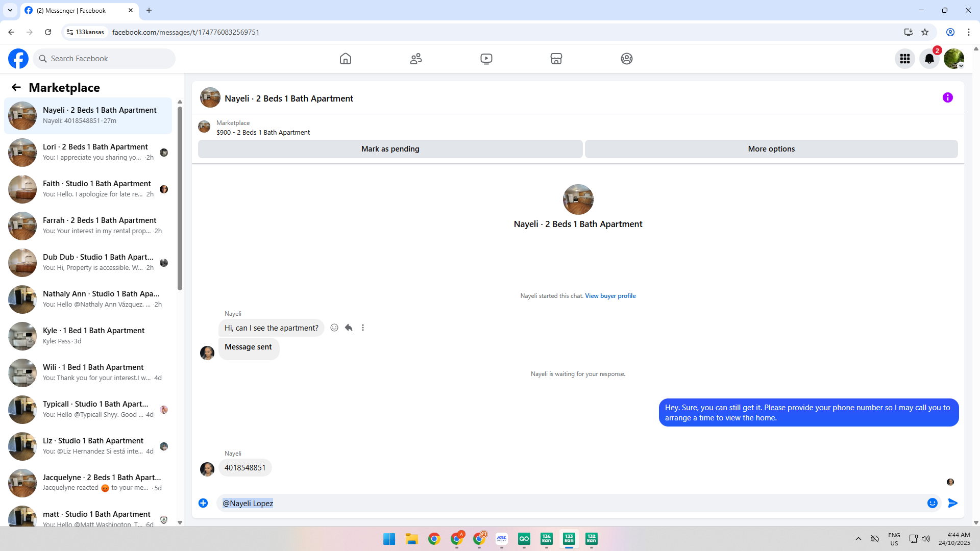The image size is (980, 551).
Task: Open the Facebook logo home link
Action: tap(18, 59)
